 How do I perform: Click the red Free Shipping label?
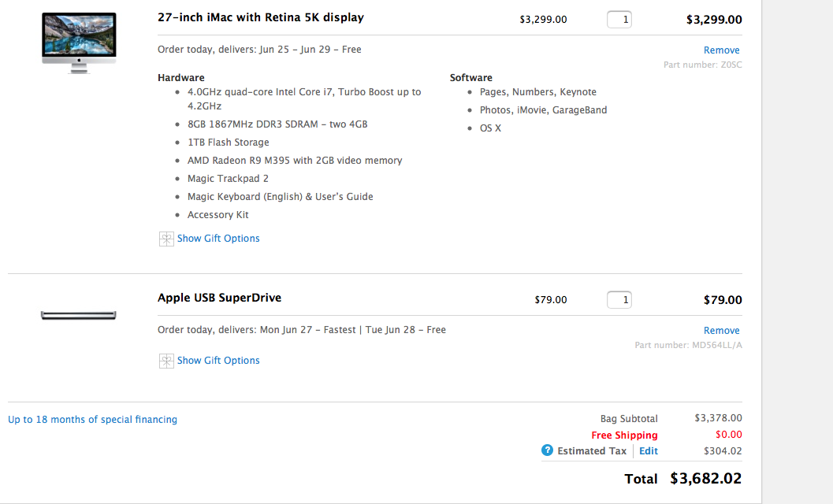click(x=624, y=435)
